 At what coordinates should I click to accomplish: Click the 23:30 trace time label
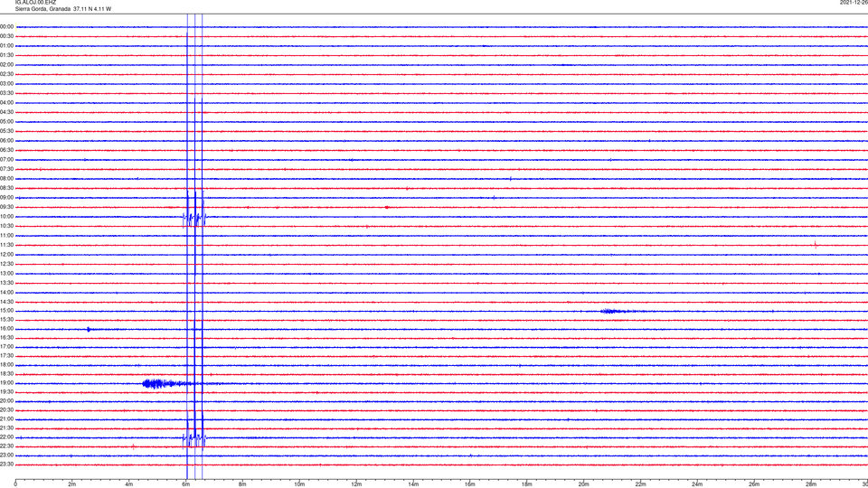(6, 465)
